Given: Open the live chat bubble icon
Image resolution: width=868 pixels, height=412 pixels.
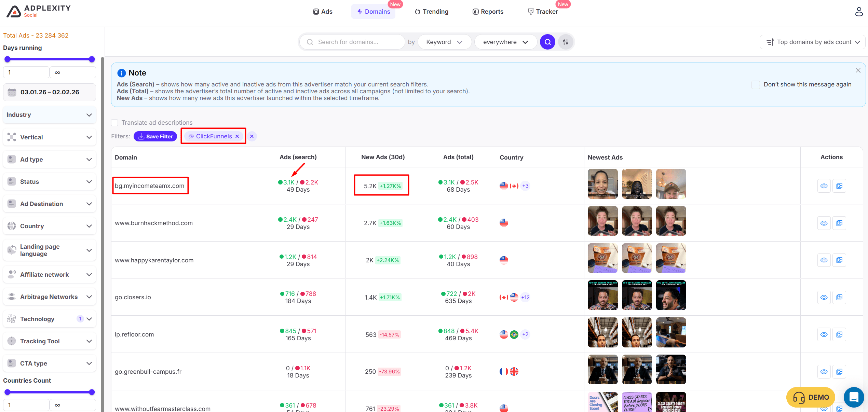Looking at the screenshot, I should (854, 397).
